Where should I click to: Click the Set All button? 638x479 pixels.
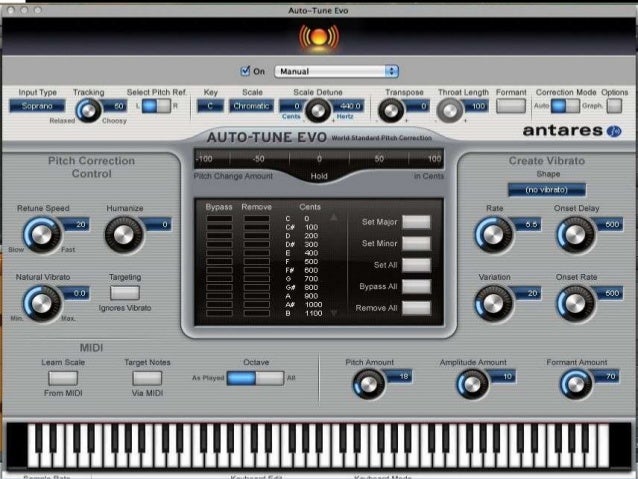pos(416,265)
